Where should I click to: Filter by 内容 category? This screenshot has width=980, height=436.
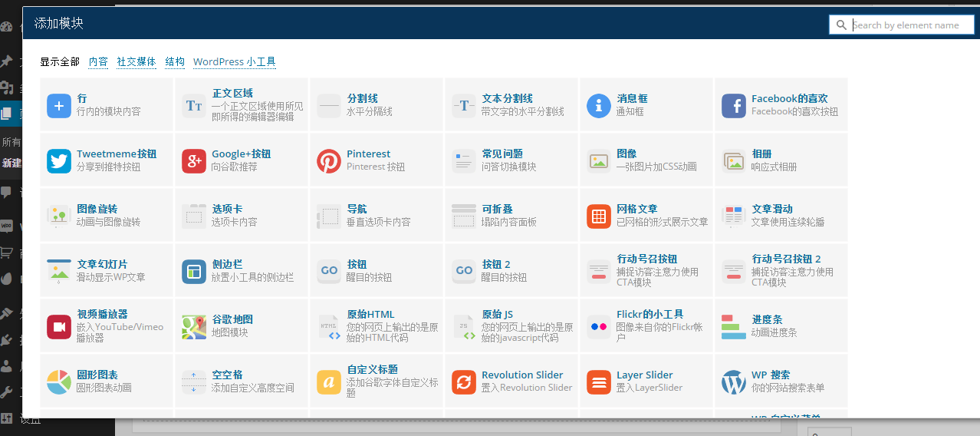coord(98,62)
